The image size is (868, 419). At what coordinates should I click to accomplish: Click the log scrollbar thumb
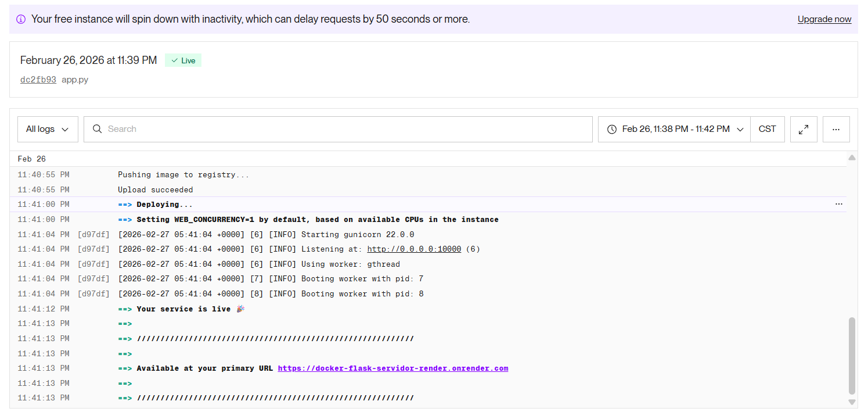click(852, 356)
